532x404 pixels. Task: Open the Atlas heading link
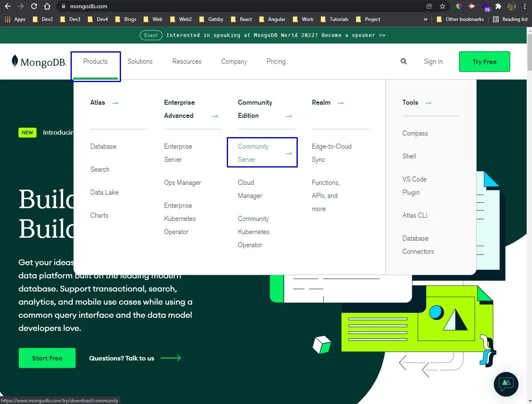pos(98,103)
